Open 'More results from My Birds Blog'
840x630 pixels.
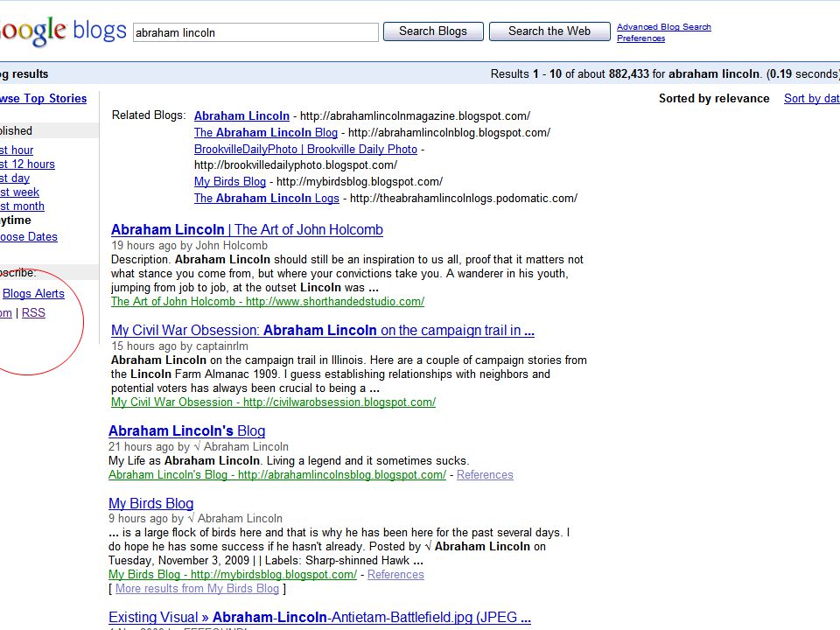(x=197, y=588)
